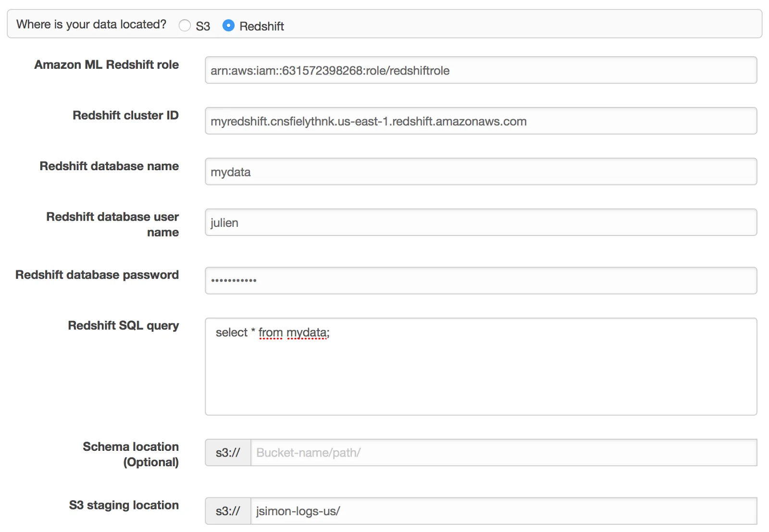The width and height of the screenshot is (769, 532).
Task: Click the S3 staging location field
Action: pyautogui.click(x=504, y=511)
